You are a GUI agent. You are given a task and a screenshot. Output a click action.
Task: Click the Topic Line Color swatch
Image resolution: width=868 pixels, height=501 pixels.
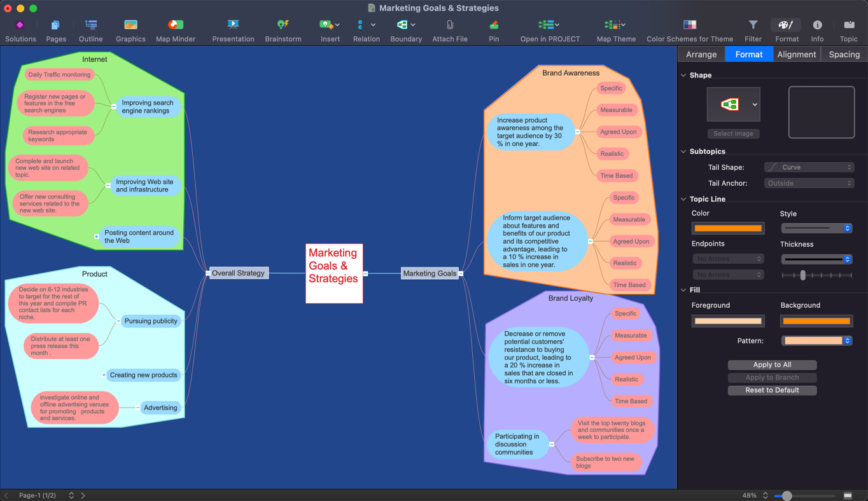point(728,228)
